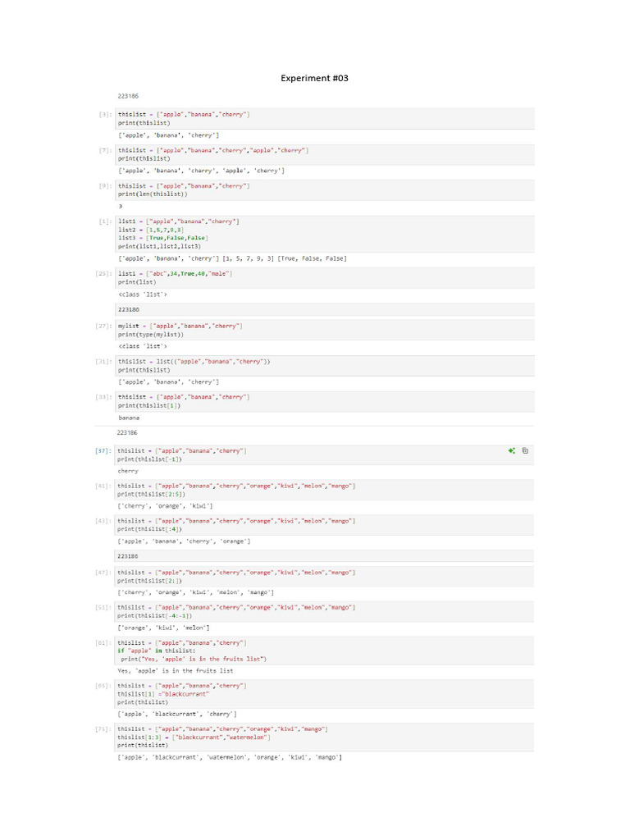The image size is (630, 840).
Task: Click the output "['orange', 'kiwi', 'melon']"
Action: (x=163, y=628)
